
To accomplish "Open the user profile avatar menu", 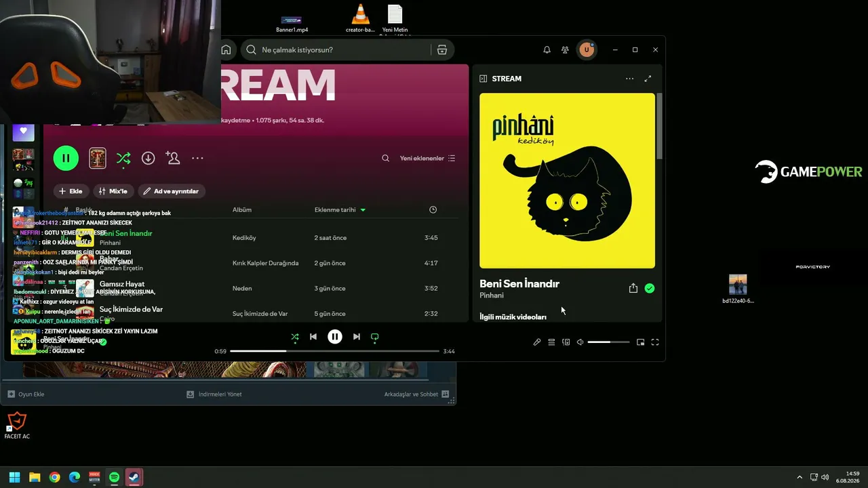I will click(x=587, y=49).
